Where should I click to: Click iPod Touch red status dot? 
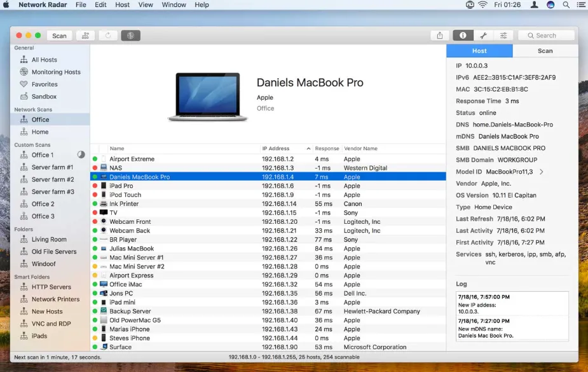pos(95,195)
